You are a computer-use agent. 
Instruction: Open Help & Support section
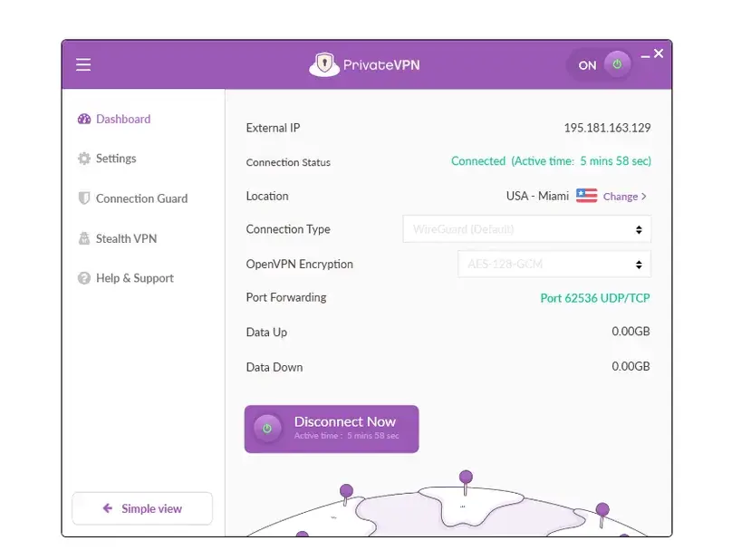[126, 278]
